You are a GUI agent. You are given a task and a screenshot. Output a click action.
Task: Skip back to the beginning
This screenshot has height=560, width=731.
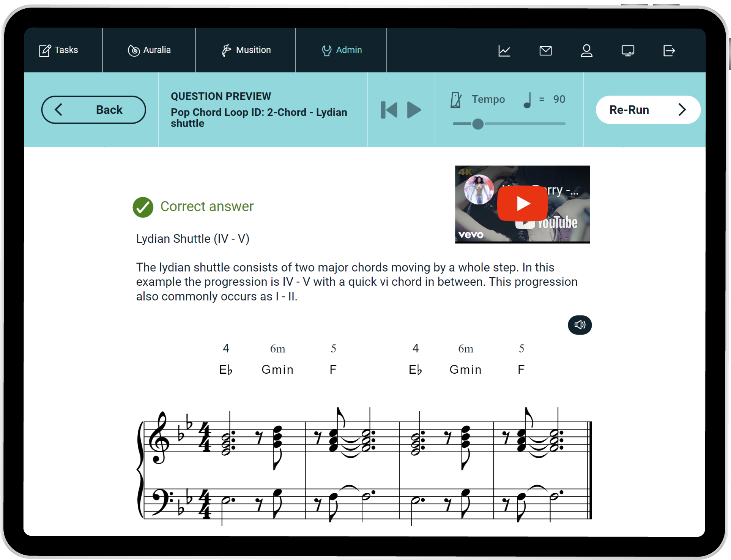[x=389, y=110]
